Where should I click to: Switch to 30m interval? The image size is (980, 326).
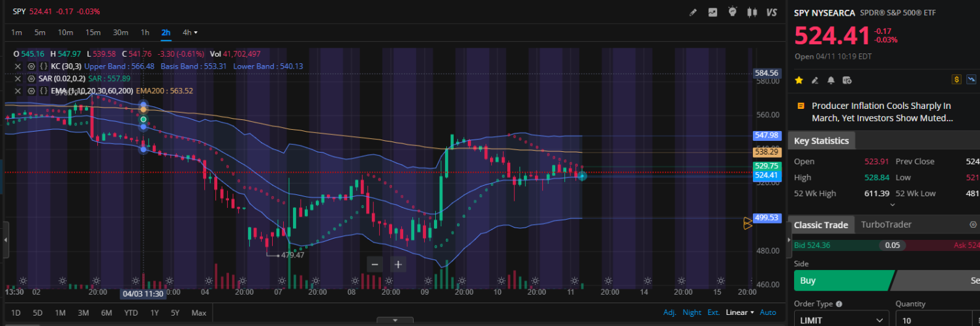[120, 33]
